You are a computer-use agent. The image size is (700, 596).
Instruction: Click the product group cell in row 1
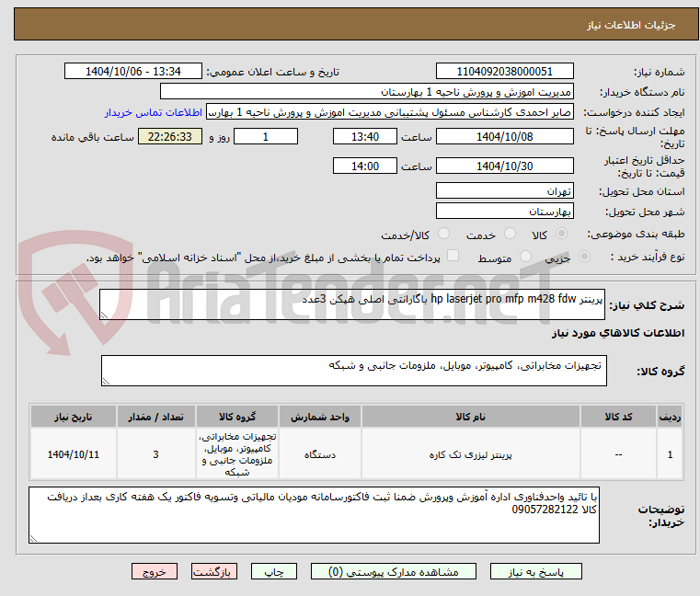coord(237,454)
